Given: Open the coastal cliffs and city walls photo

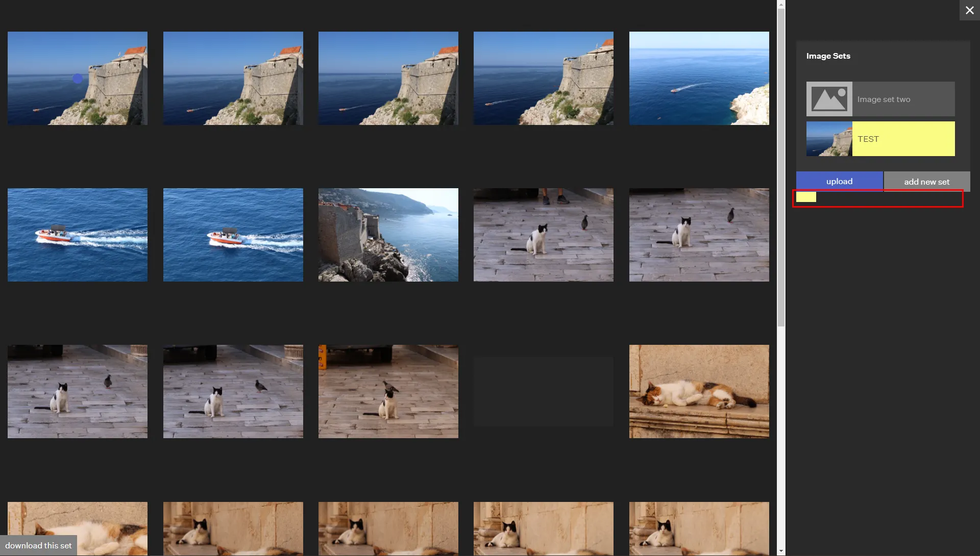Looking at the screenshot, I should 388,235.
